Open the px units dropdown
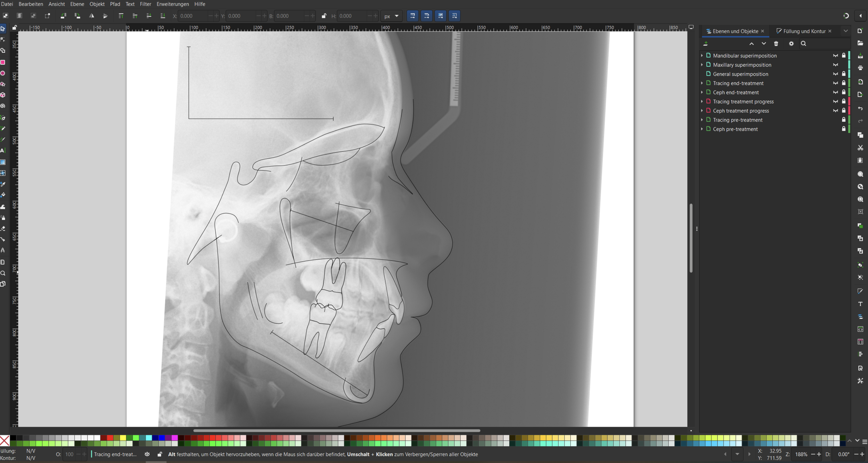868x463 pixels. tap(391, 16)
